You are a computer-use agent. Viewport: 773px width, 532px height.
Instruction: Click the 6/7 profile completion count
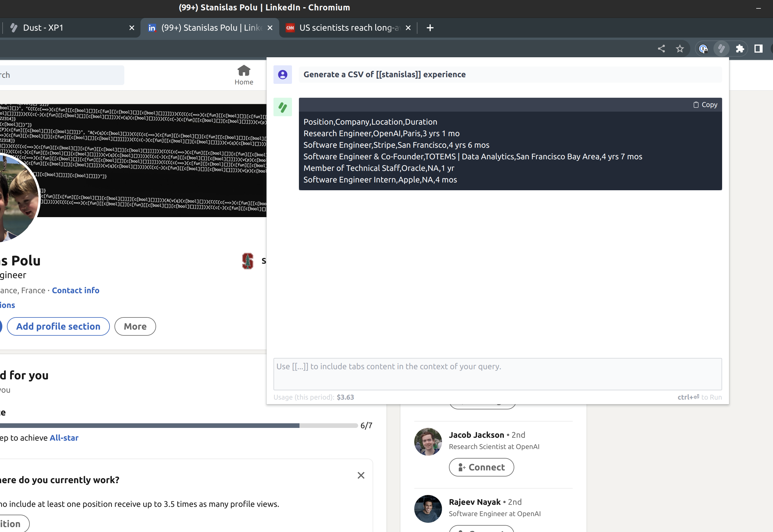366,425
